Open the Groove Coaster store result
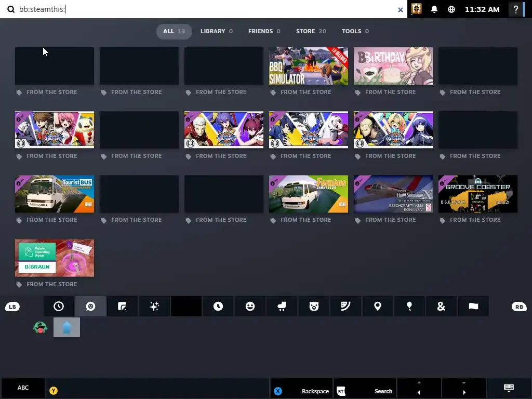 (478, 194)
